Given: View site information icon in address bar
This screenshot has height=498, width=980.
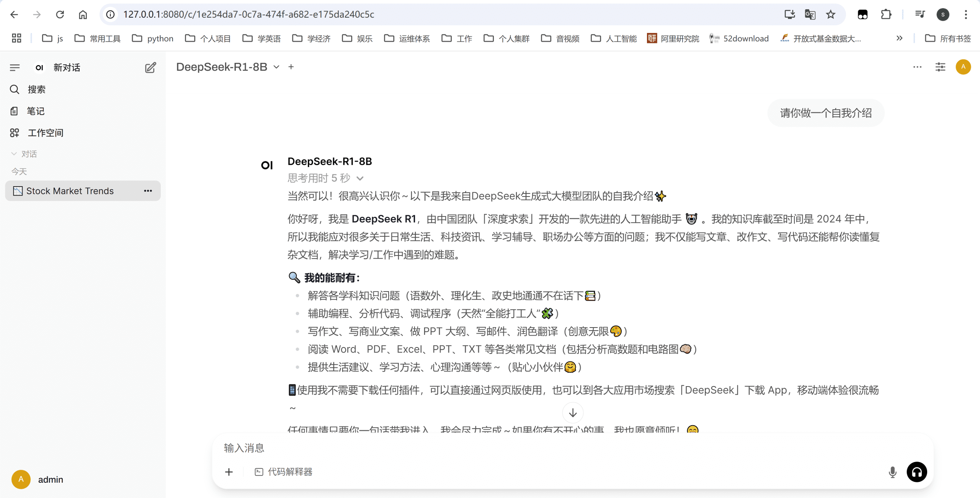Looking at the screenshot, I should click(110, 15).
